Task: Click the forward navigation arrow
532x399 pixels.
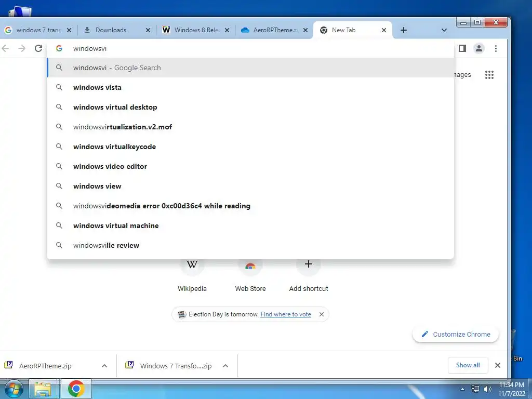Action: (x=22, y=48)
